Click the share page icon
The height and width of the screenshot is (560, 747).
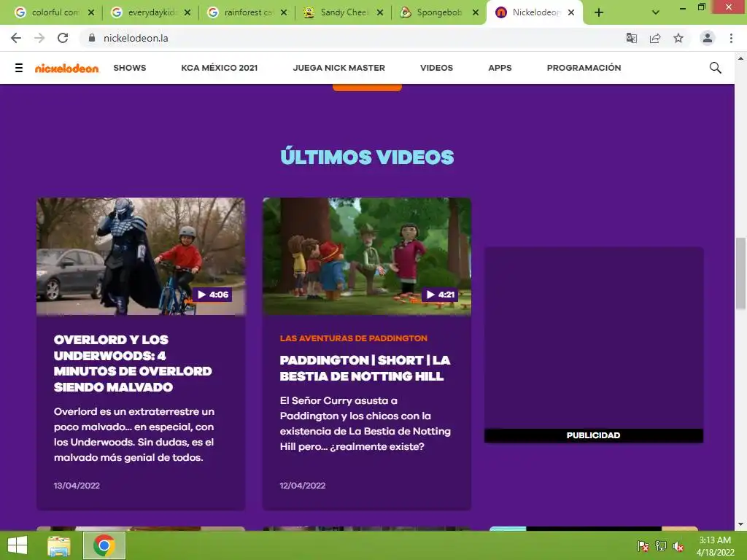tap(655, 38)
